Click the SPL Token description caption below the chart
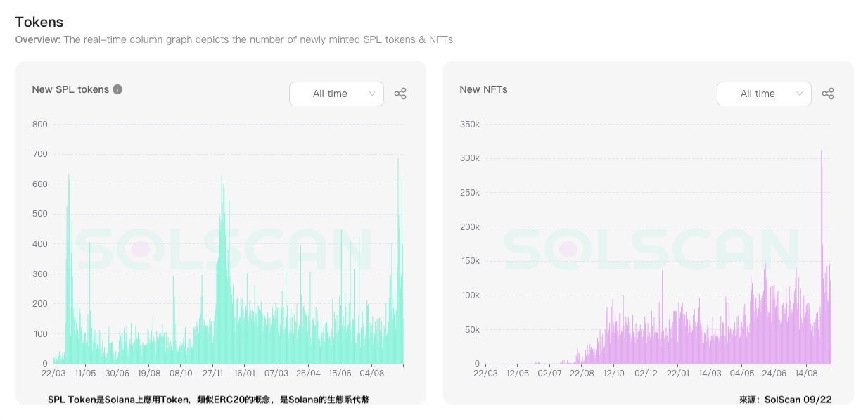 click(208, 399)
